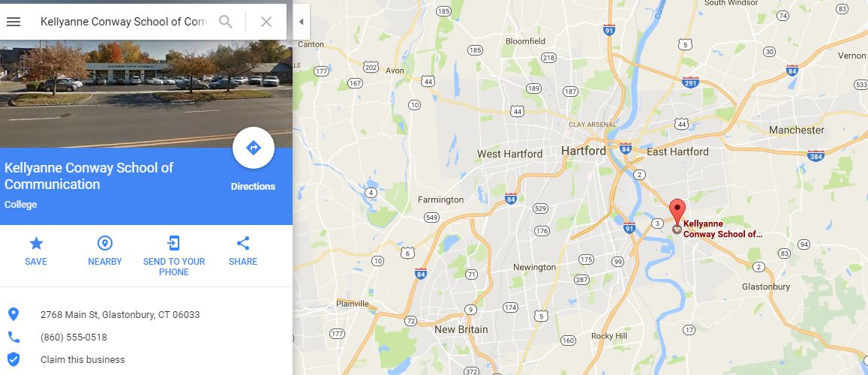
Task: Collapse the side panel arrow
Action: (x=301, y=22)
